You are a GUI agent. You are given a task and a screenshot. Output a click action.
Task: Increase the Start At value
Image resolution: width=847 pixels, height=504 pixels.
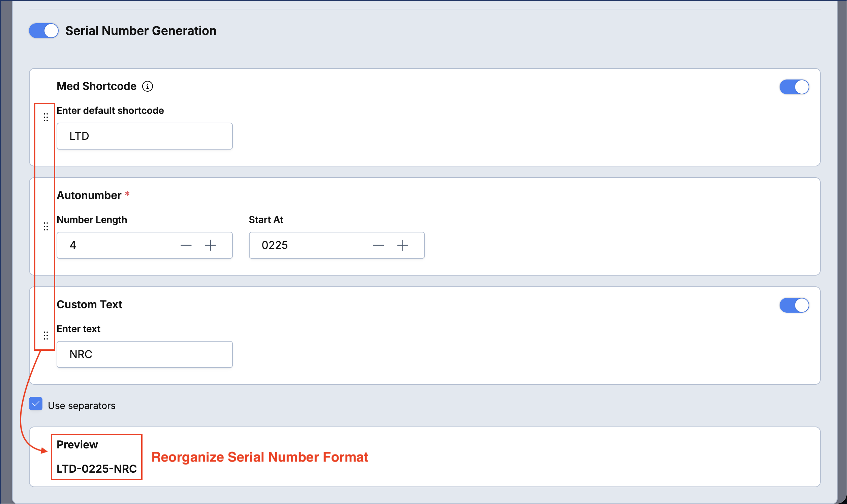tap(403, 245)
